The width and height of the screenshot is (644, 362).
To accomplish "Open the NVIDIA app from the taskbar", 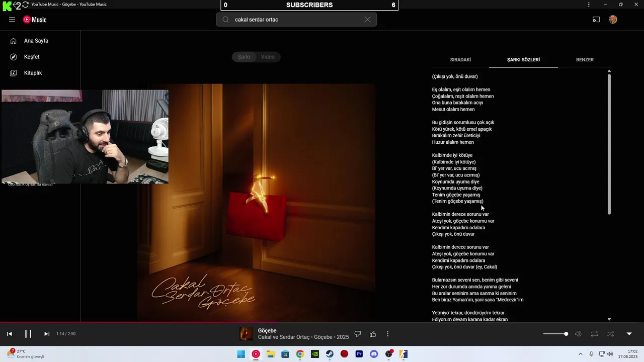I will 315,354.
